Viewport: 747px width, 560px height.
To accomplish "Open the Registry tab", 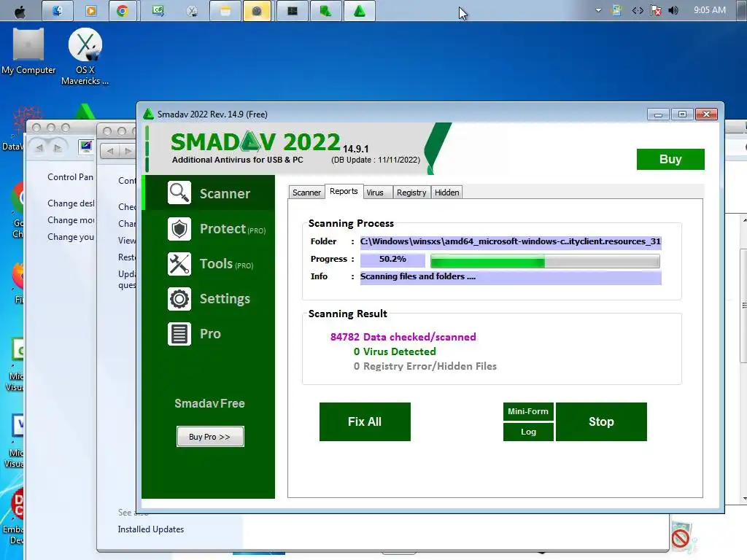I will click(411, 192).
